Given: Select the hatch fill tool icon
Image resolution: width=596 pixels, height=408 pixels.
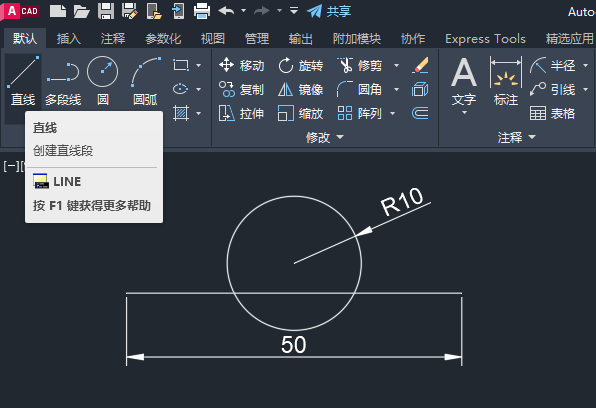Looking at the screenshot, I should click(x=181, y=113).
